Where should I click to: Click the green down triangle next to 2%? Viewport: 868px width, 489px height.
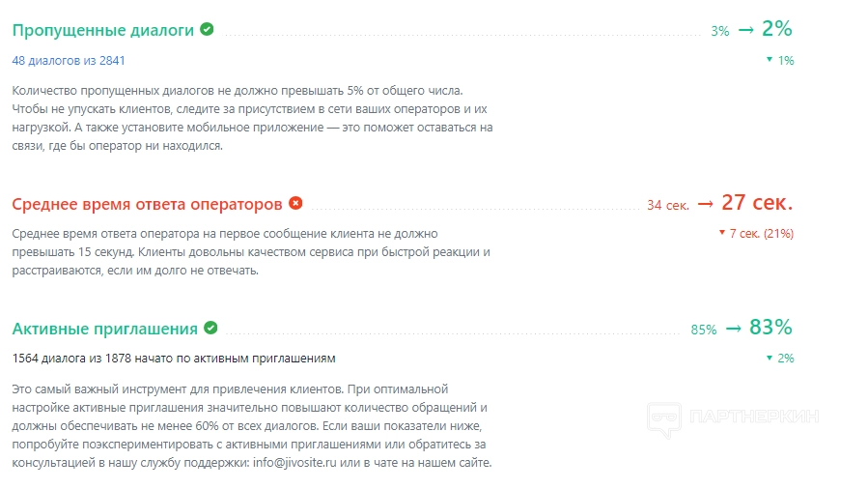[x=770, y=358]
